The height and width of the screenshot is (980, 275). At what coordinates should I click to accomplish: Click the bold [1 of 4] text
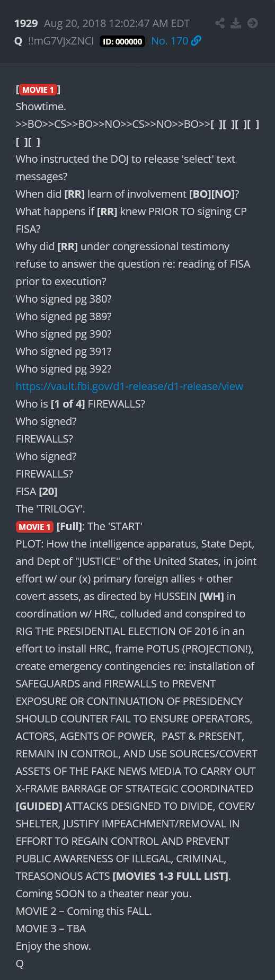[68, 404]
